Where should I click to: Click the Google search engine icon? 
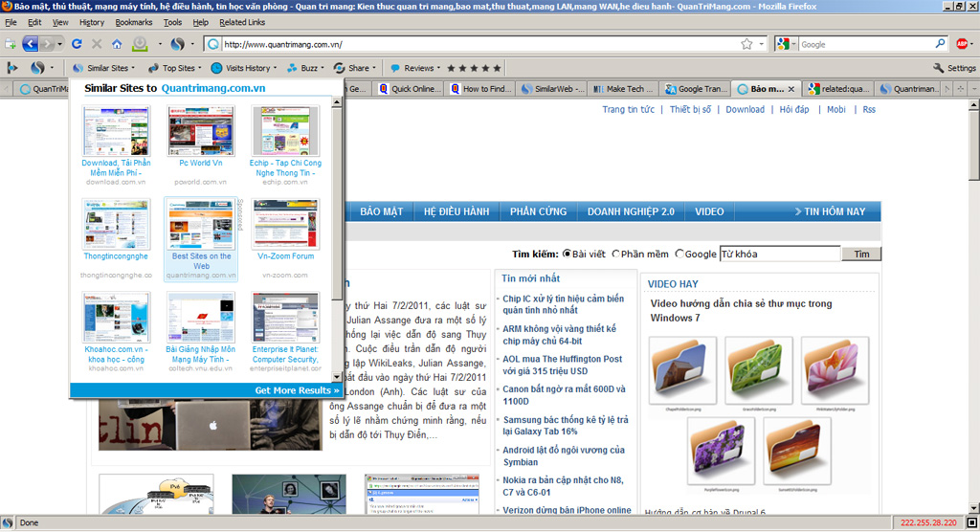783,44
